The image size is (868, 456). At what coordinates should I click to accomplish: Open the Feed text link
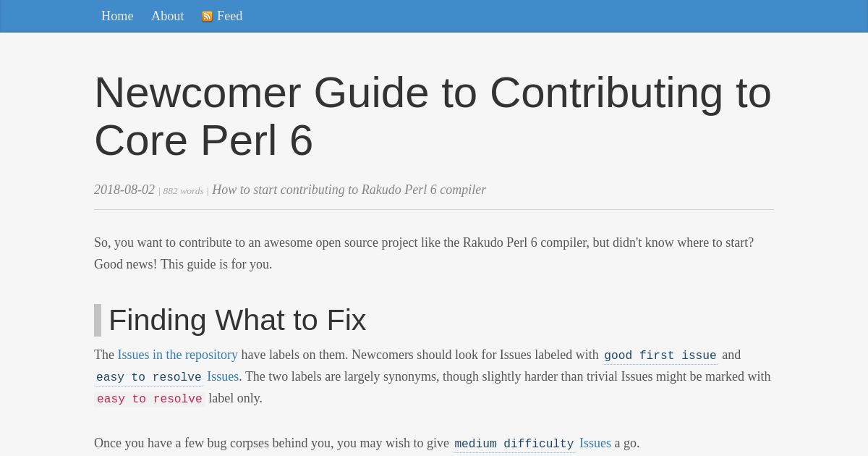click(x=229, y=16)
